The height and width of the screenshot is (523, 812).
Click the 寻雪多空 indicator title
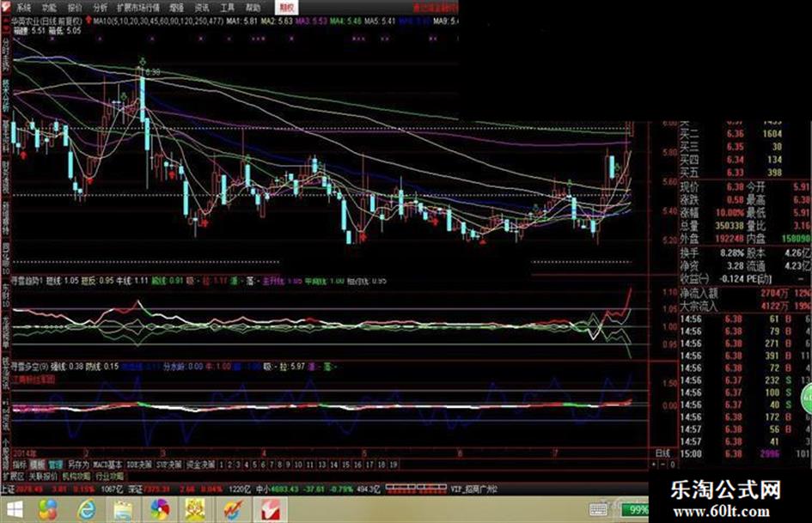coord(31,366)
